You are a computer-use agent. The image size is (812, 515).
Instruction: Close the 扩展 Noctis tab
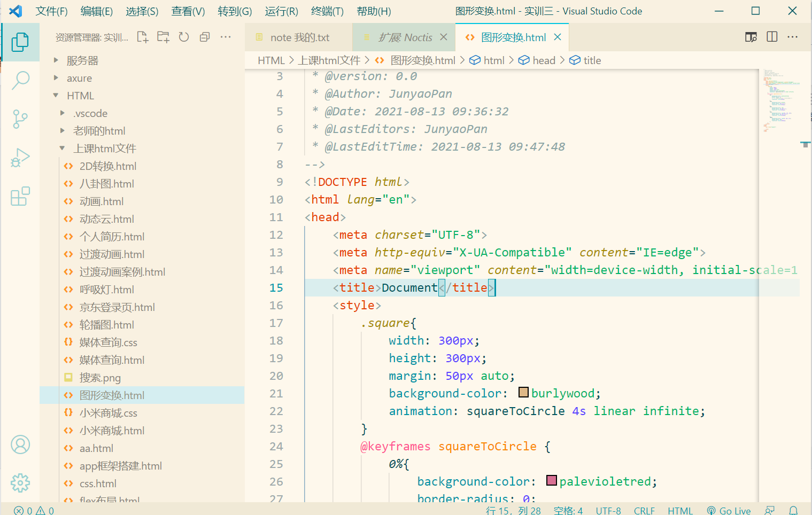(x=444, y=37)
